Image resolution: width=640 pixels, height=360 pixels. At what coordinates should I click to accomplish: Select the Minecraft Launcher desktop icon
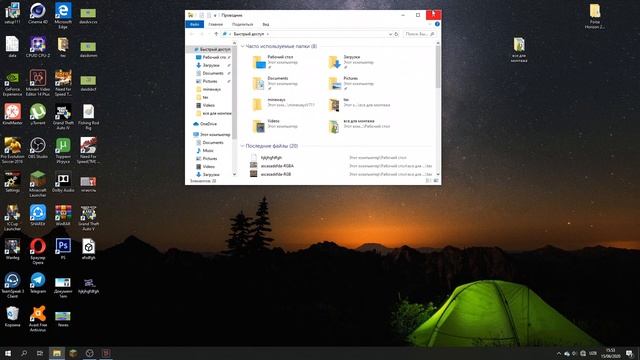[x=38, y=184]
